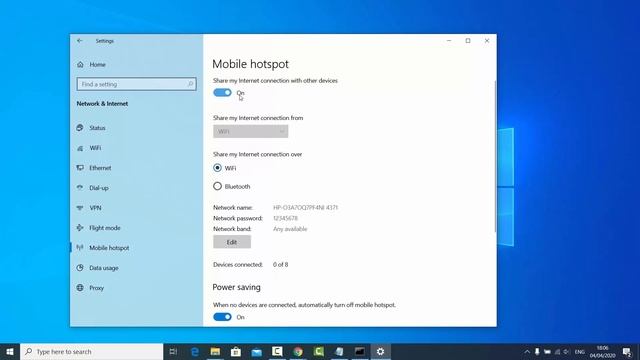Click the Data usage pie icon
Image resolution: width=640 pixels, height=360 pixels.
pyautogui.click(x=80, y=268)
